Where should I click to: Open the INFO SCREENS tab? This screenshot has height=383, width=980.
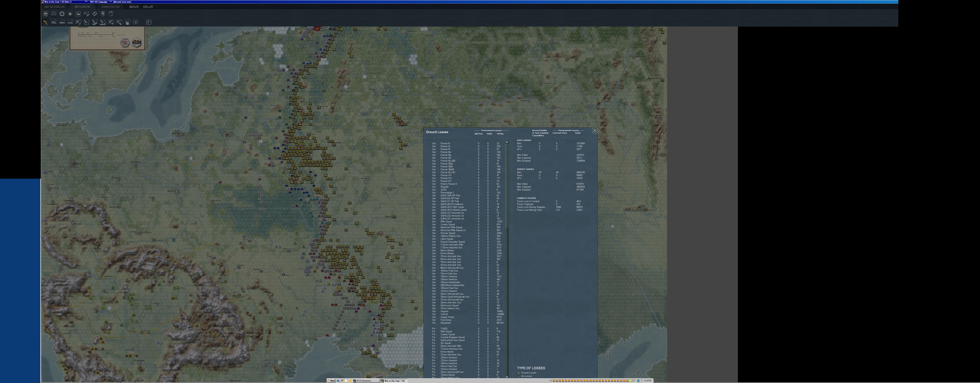pyautogui.click(x=83, y=7)
